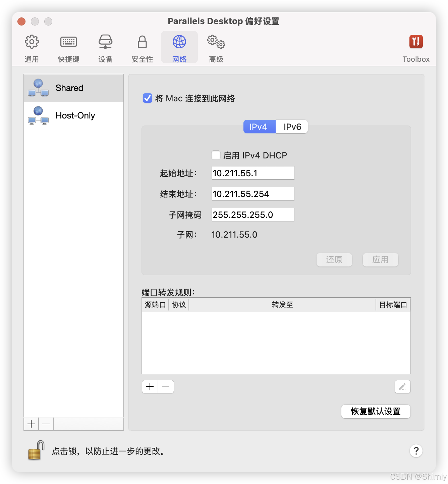The height and width of the screenshot is (484, 448).
Task: Switch to the IPv6 tab
Action: click(x=292, y=127)
